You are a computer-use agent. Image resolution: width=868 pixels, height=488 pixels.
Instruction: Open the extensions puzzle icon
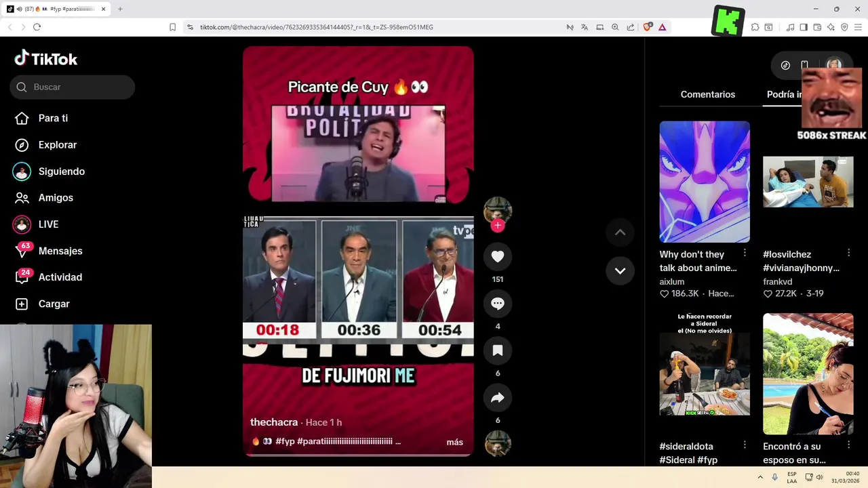(x=755, y=27)
